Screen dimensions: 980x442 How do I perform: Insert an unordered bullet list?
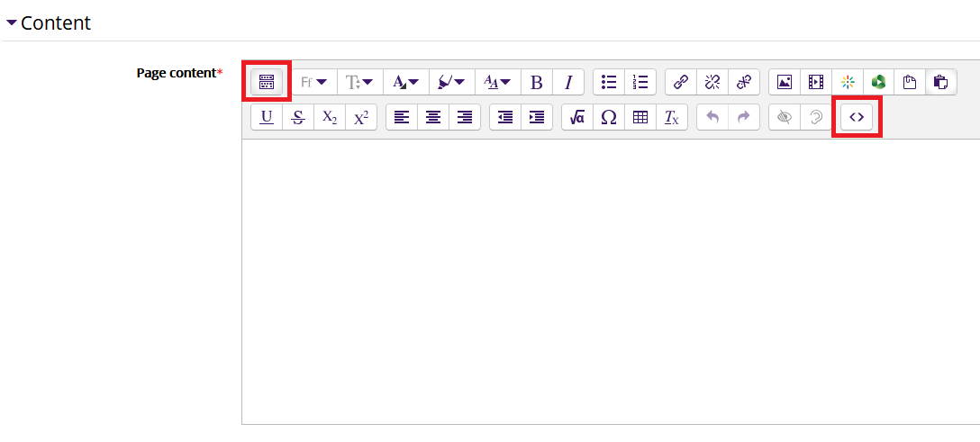click(609, 82)
